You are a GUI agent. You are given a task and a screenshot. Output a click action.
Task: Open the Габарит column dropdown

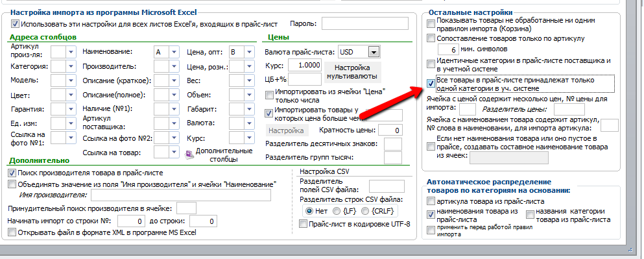(249, 110)
